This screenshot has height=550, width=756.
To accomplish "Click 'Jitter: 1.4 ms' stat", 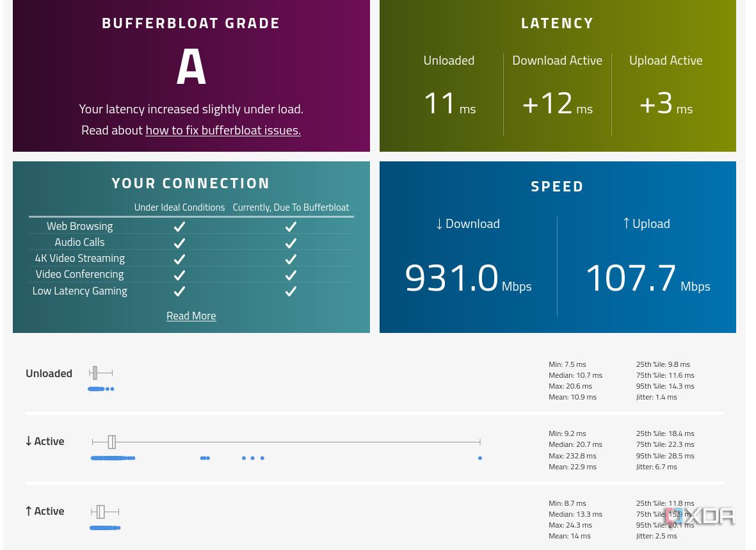I will [x=656, y=397].
